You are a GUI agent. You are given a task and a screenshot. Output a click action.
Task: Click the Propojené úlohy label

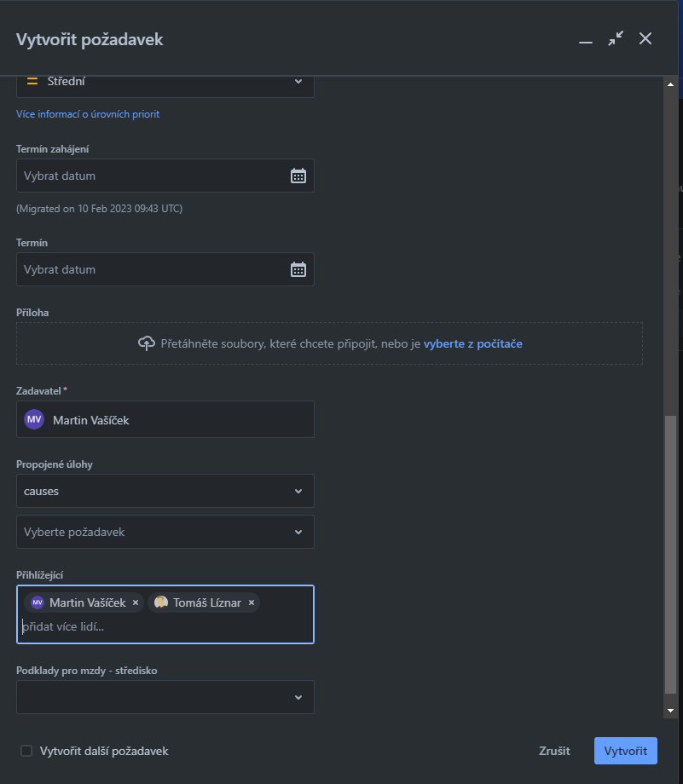click(x=54, y=464)
